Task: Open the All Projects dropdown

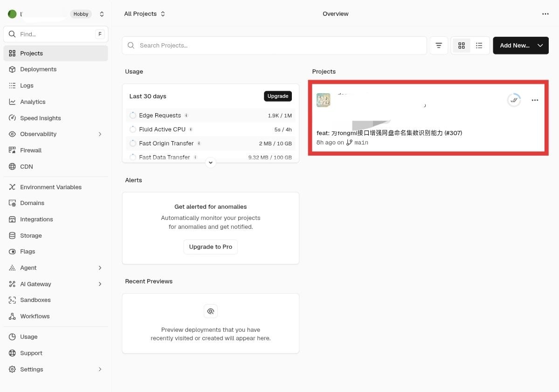Action: [x=145, y=14]
